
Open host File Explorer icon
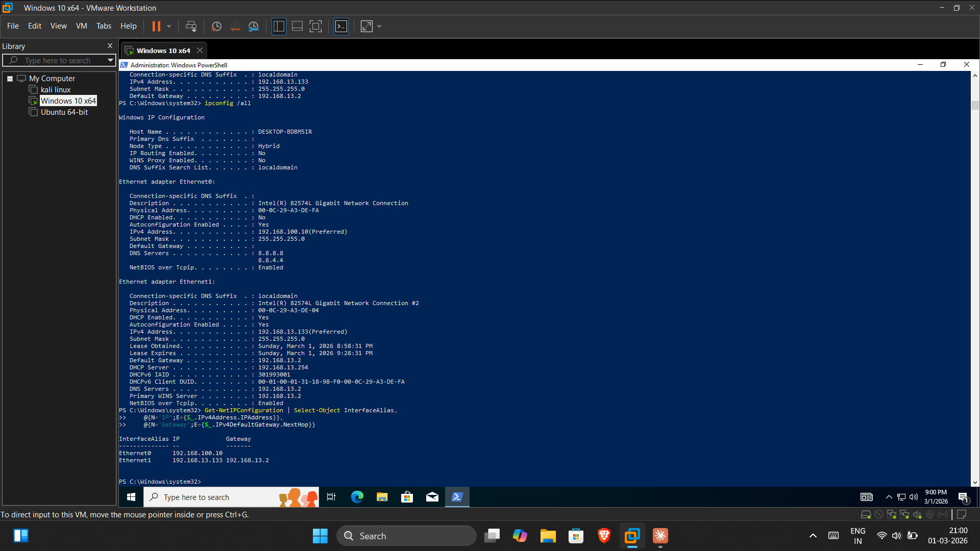coord(548,536)
